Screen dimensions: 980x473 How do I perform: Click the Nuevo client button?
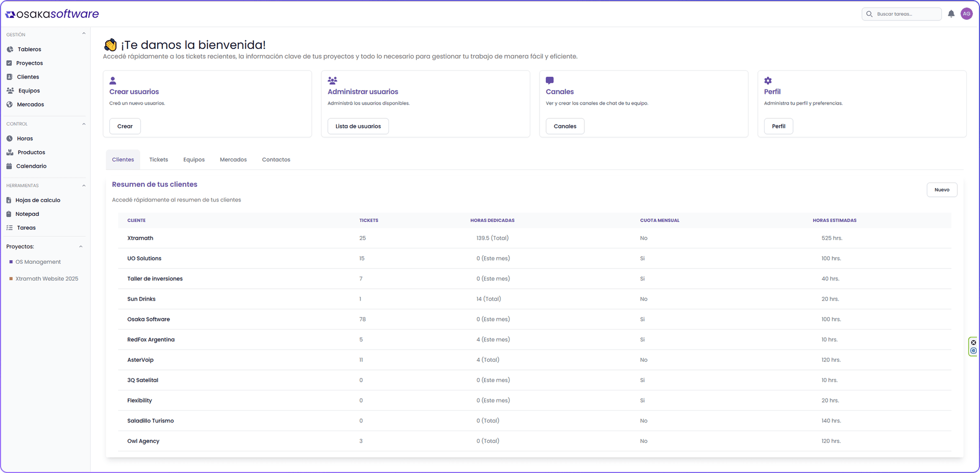tap(941, 190)
